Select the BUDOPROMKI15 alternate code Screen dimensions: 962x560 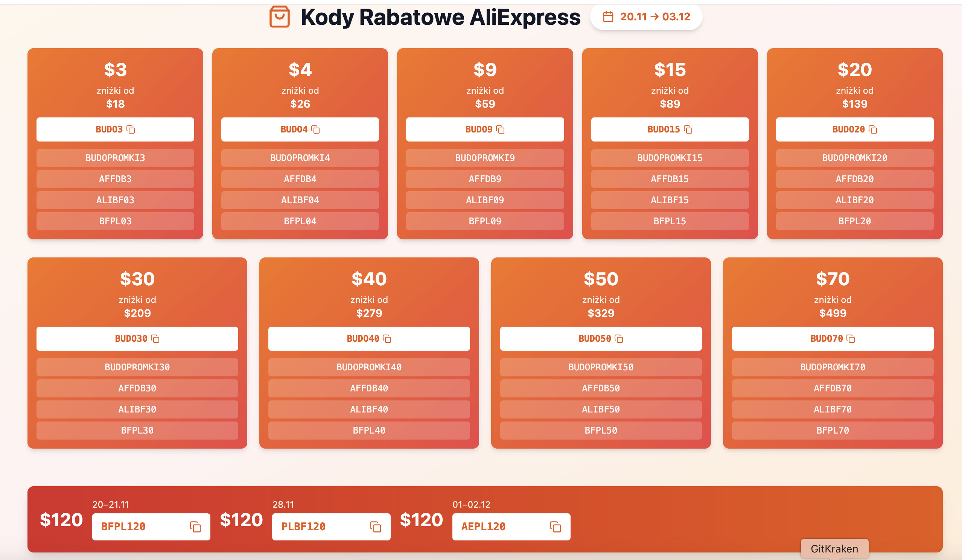(670, 158)
